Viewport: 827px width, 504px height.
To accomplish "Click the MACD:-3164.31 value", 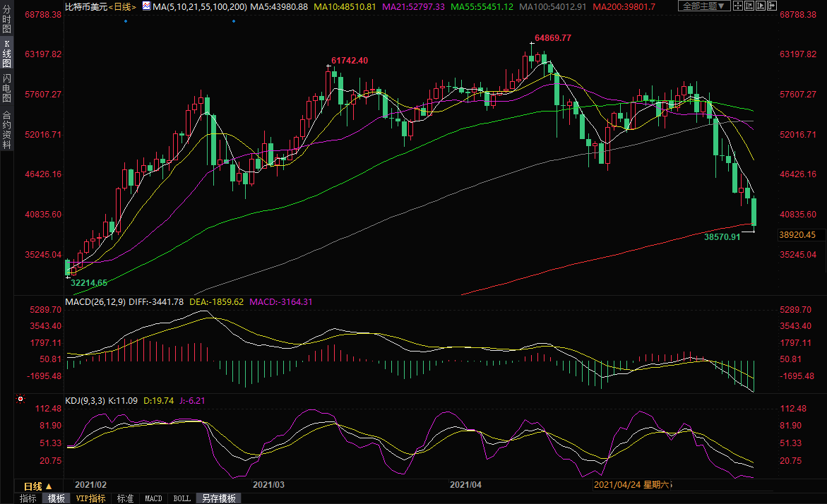I will click(x=281, y=302).
